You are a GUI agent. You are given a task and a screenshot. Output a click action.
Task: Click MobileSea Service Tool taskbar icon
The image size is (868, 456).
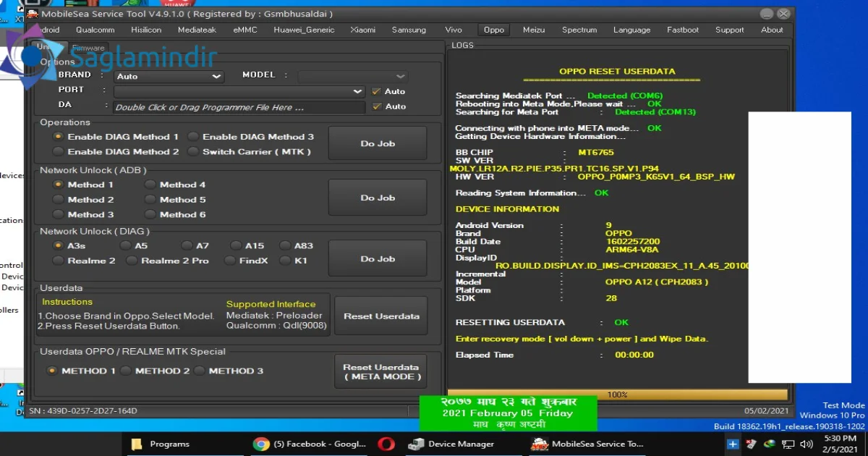coord(587,444)
